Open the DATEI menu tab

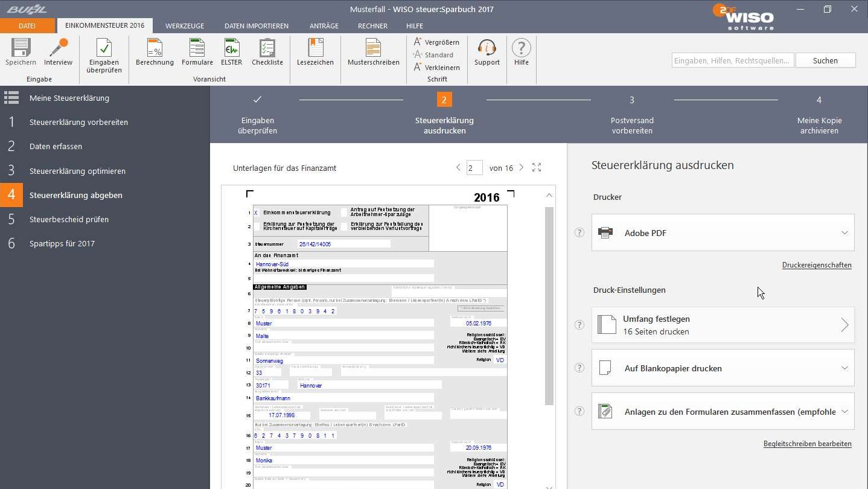(x=27, y=26)
